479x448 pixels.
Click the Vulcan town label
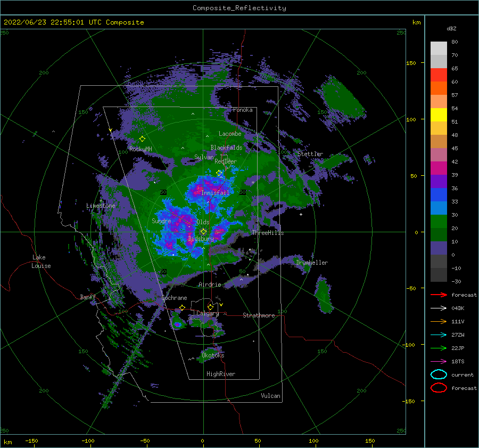coord(270,396)
